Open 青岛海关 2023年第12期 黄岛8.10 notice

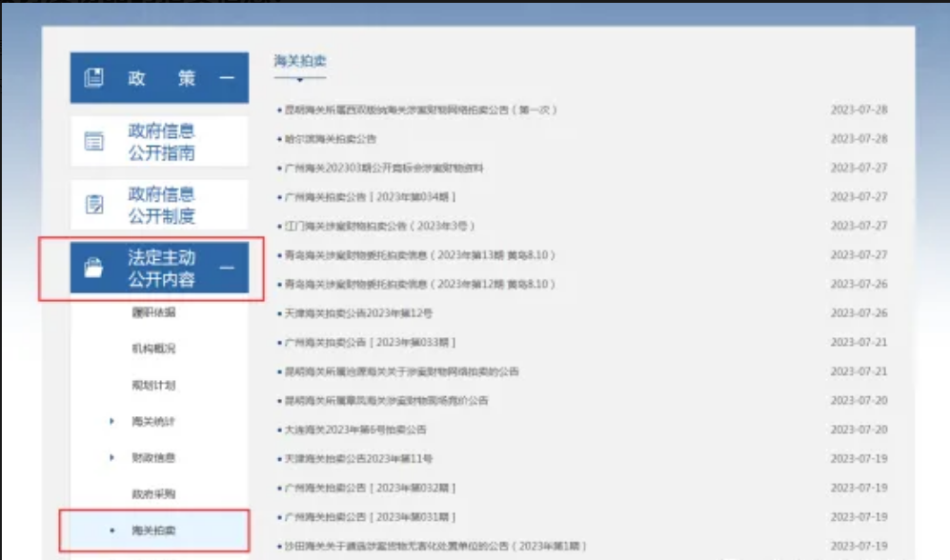[420, 284]
